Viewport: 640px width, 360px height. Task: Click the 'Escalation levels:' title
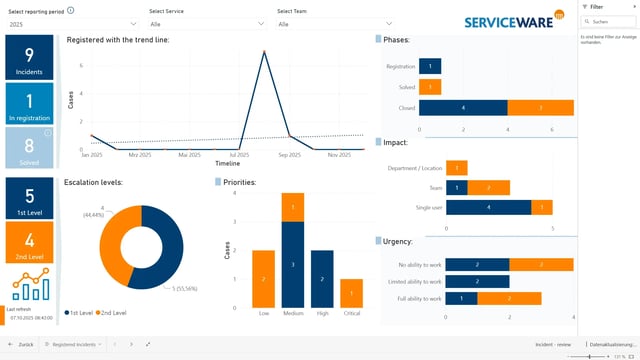[x=93, y=182]
